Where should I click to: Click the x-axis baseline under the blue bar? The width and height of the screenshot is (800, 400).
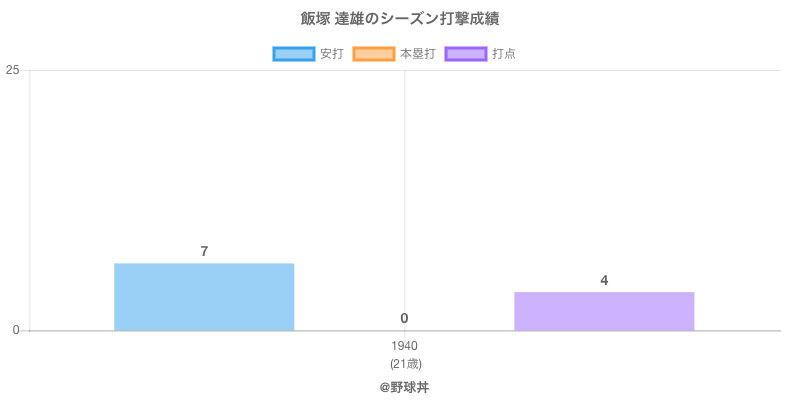pos(204,331)
